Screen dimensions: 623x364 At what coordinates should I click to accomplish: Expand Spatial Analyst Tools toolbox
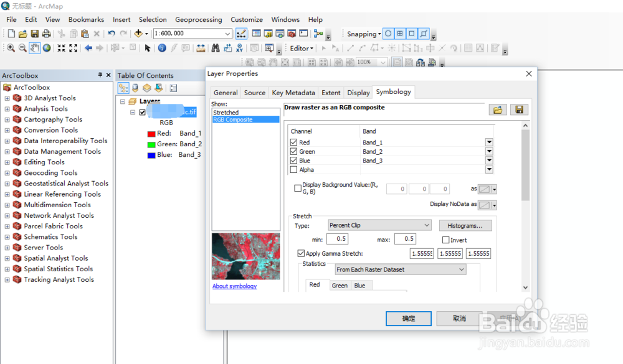tap(7, 258)
